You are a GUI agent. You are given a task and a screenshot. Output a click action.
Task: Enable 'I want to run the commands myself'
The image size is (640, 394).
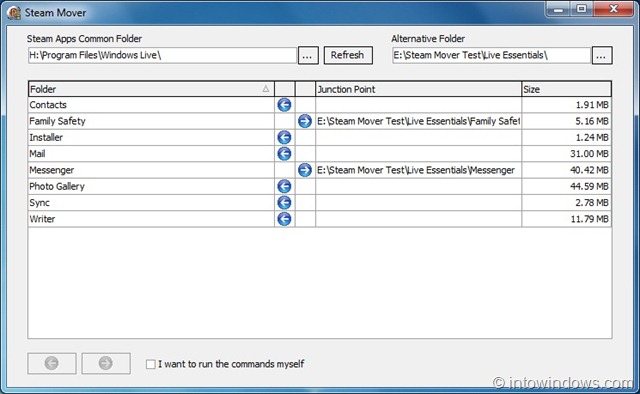click(151, 364)
